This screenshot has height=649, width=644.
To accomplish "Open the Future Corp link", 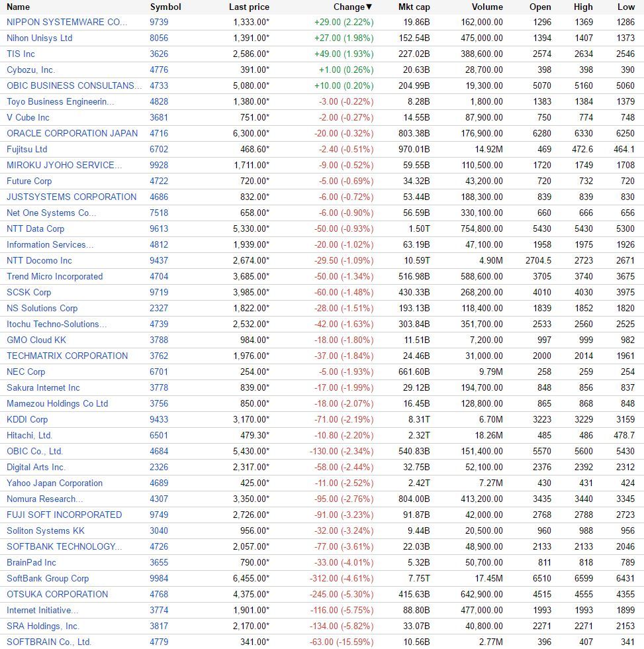I will pyautogui.click(x=29, y=181).
